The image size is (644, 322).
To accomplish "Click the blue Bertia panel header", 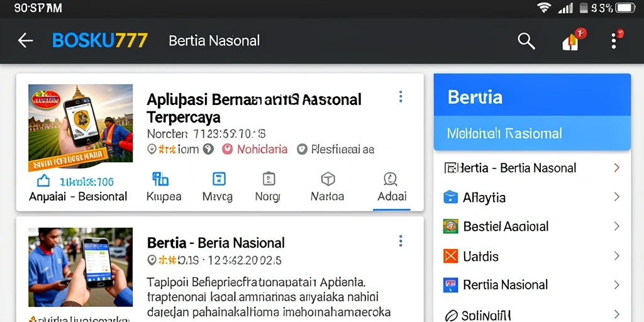I will click(x=532, y=95).
